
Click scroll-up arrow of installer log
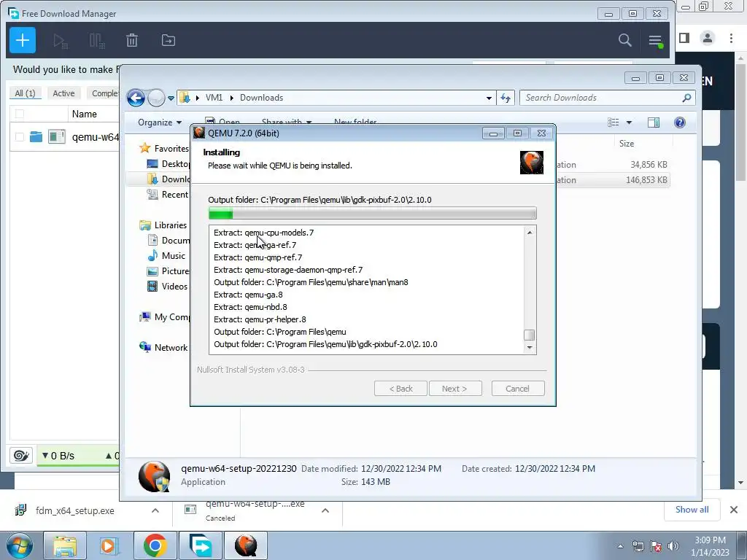click(x=530, y=233)
